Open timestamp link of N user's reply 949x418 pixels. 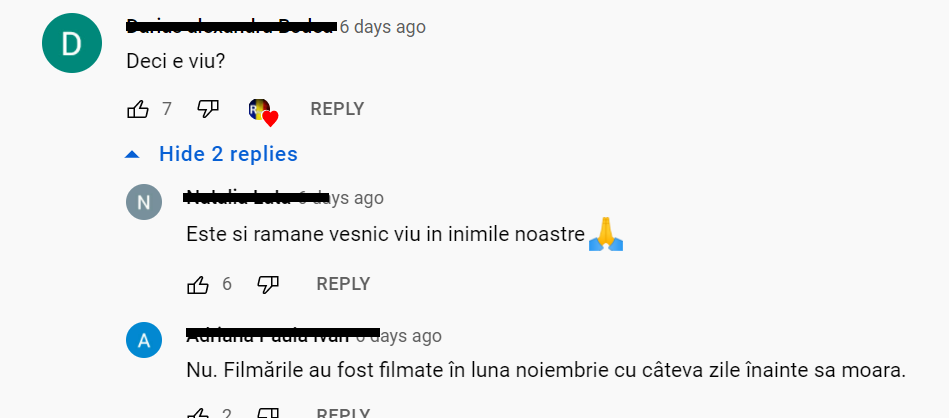pos(341,198)
